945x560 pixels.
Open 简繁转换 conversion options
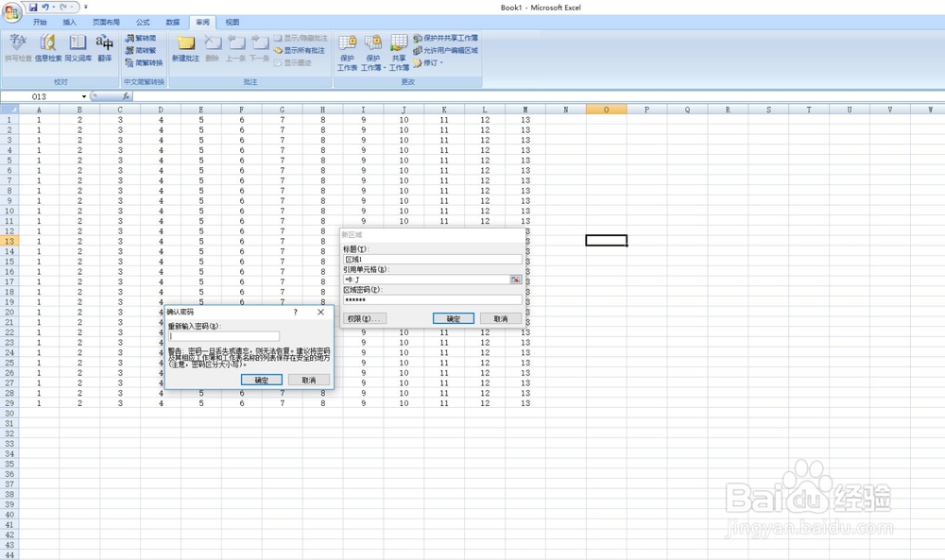(x=144, y=62)
